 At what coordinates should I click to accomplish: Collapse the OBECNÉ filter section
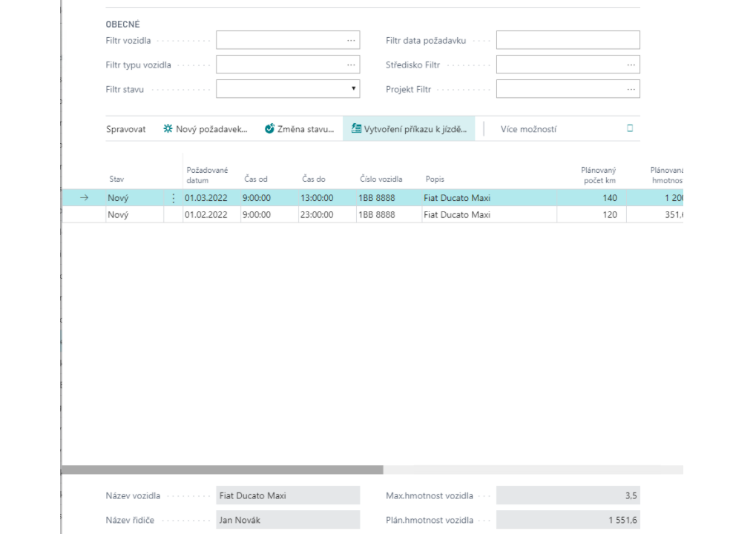coord(123,24)
